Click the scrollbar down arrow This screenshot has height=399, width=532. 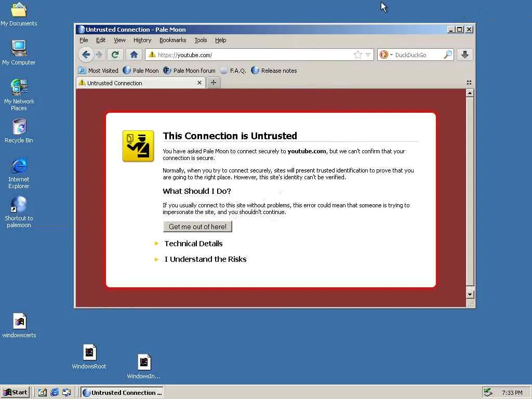(470, 295)
